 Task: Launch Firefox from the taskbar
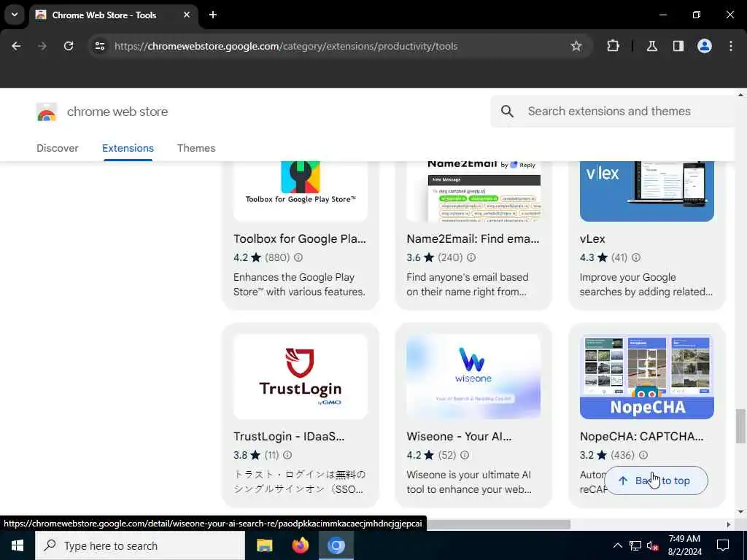pyautogui.click(x=300, y=545)
